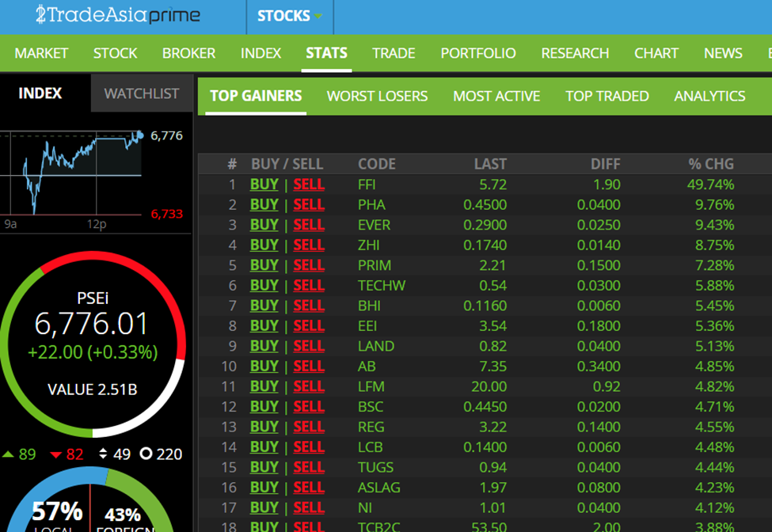Go to the MOST ACTIVE tab
This screenshot has width=772, height=532.
click(x=496, y=96)
